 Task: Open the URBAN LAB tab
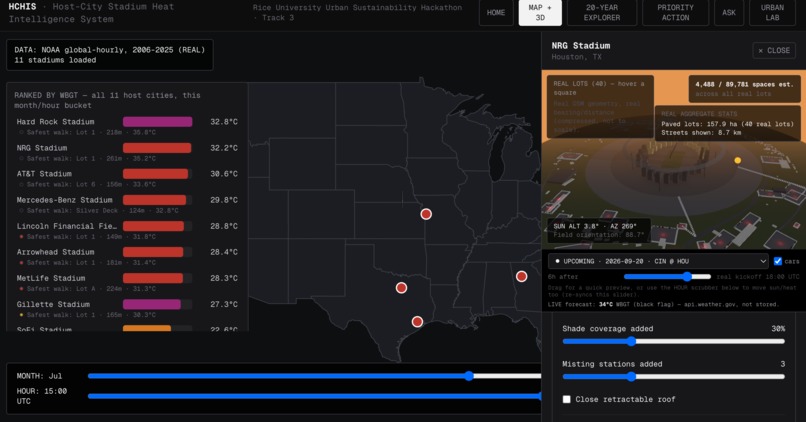(x=772, y=13)
